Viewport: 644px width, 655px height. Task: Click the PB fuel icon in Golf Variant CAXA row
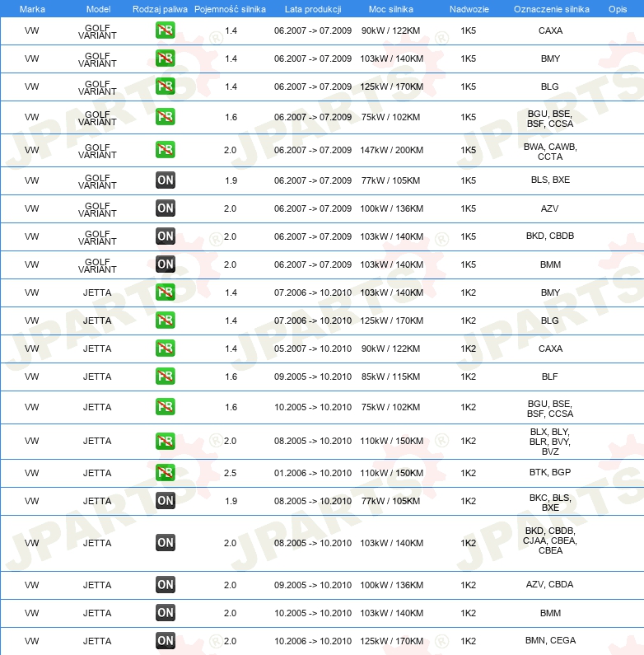[165, 30]
